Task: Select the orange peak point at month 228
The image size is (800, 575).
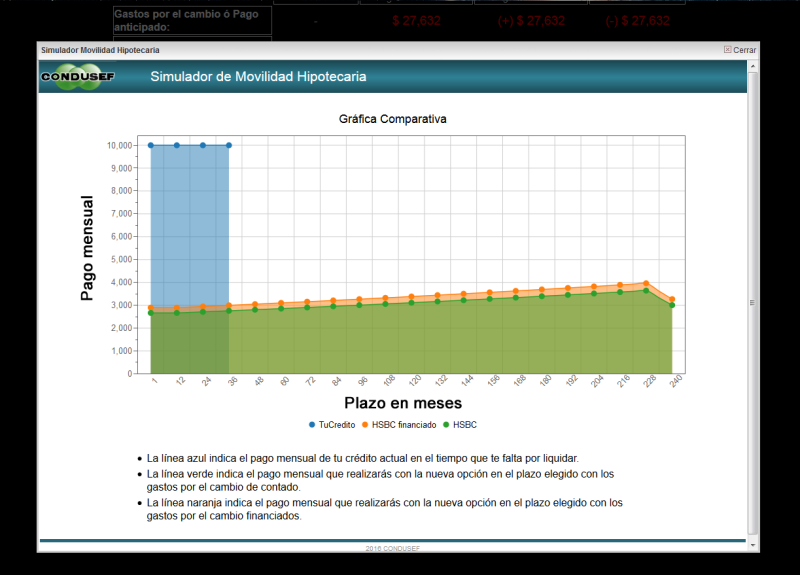Action: pos(646,283)
